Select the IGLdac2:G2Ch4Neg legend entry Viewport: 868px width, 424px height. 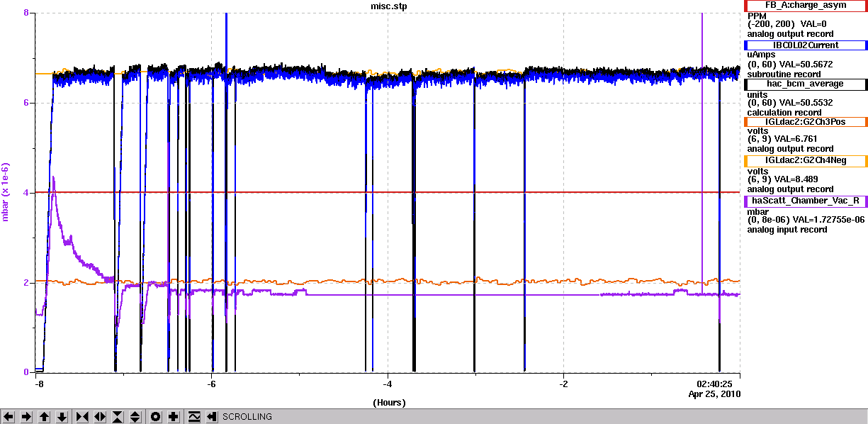click(x=805, y=161)
